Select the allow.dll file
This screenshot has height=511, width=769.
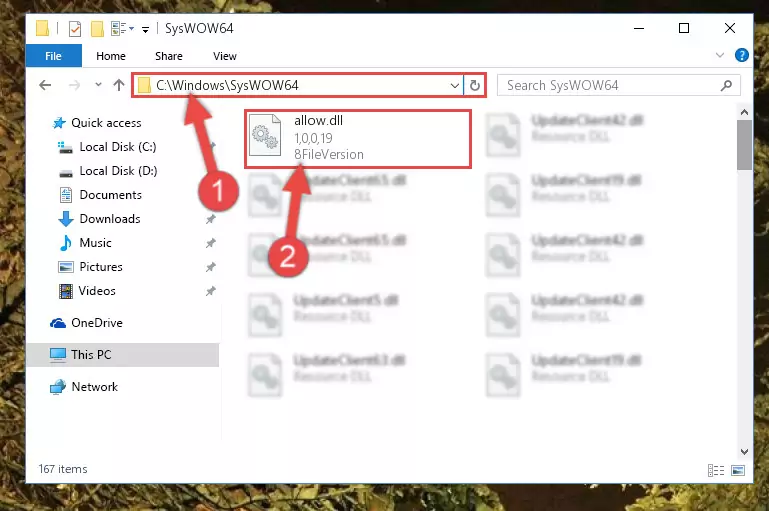tap(358, 139)
